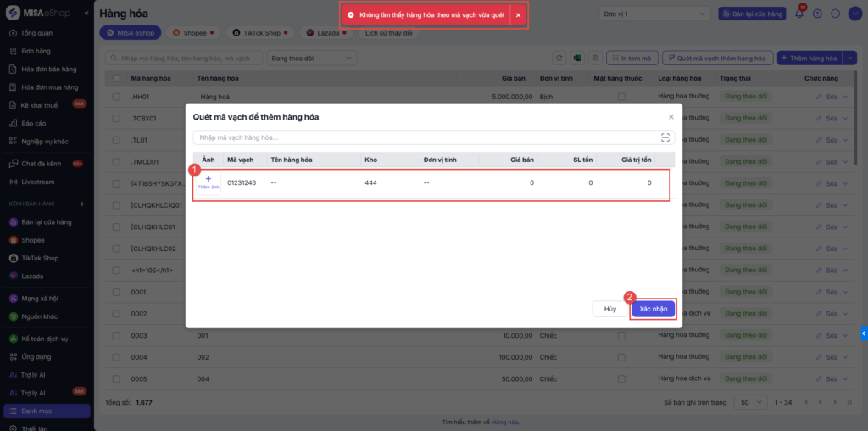Click the Bán tại cửa hàng sidebar icon
Viewport: 868px width, 431px height.
[x=14, y=222]
